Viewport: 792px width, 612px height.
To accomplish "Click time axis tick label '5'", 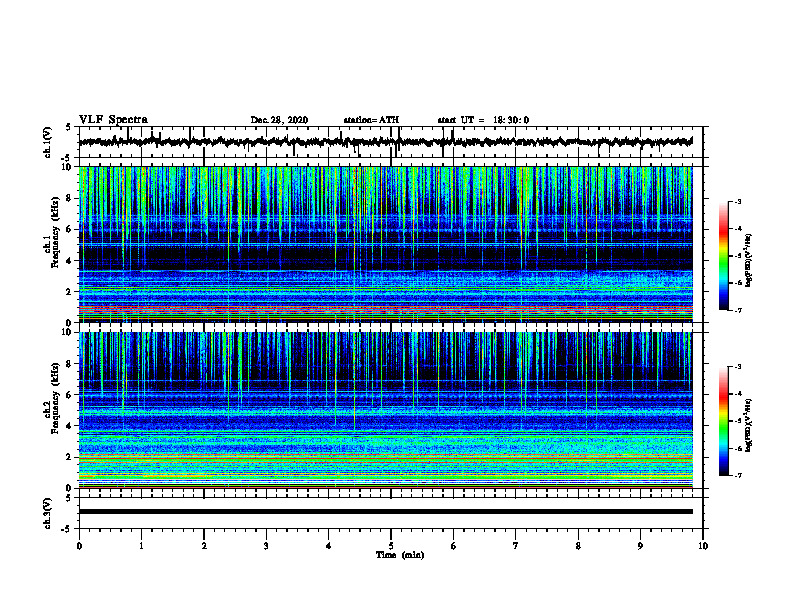I will (x=391, y=546).
